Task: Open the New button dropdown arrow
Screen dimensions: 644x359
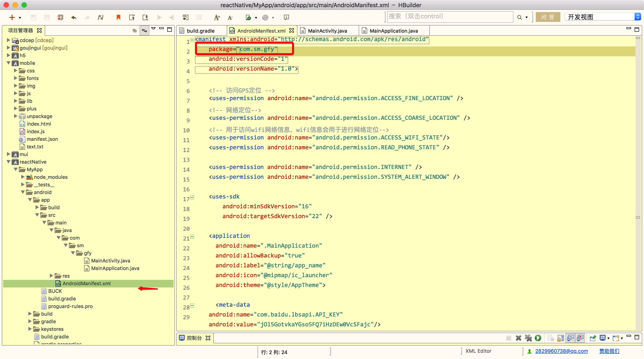Action: click(x=20, y=17)
